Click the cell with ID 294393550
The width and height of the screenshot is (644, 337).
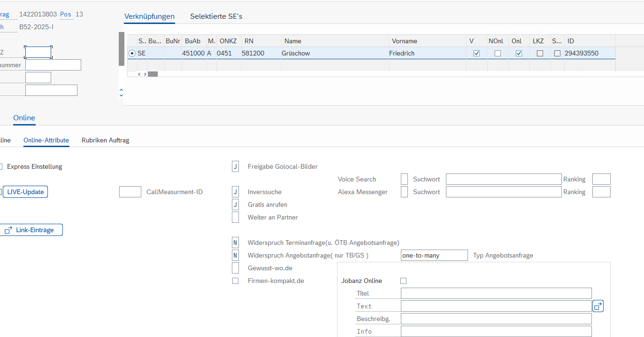[590, 54]
